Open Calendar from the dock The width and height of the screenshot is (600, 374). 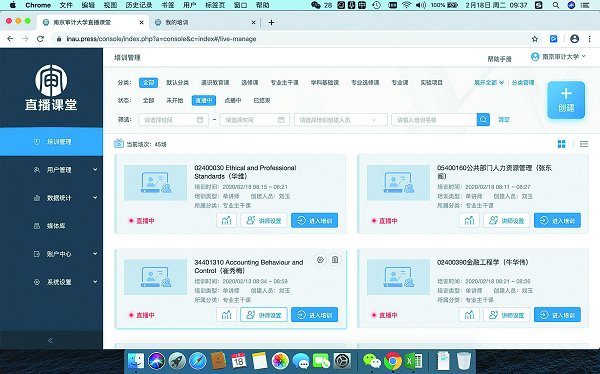point(239,361)
